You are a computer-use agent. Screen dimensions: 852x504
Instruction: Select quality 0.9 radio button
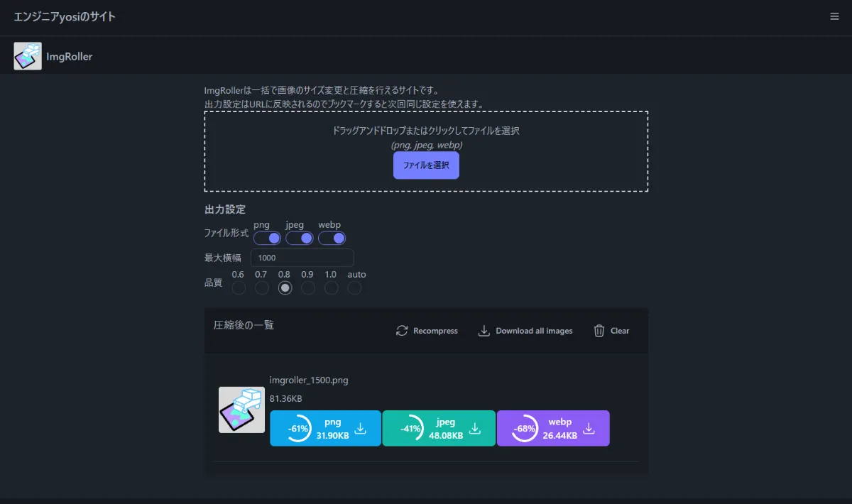(308, 287)
